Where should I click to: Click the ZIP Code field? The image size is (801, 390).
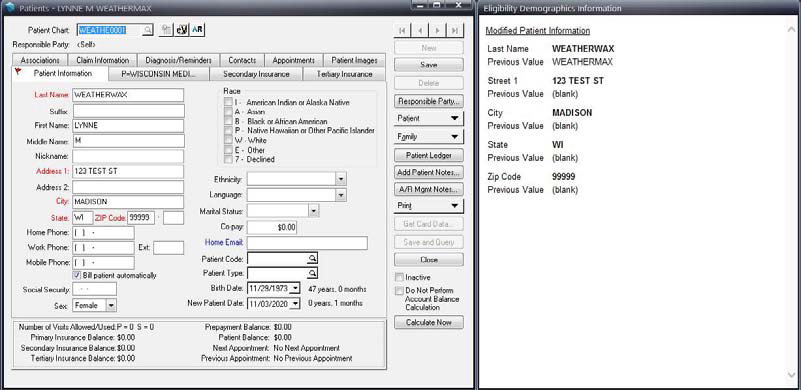(x=141, y=218)
